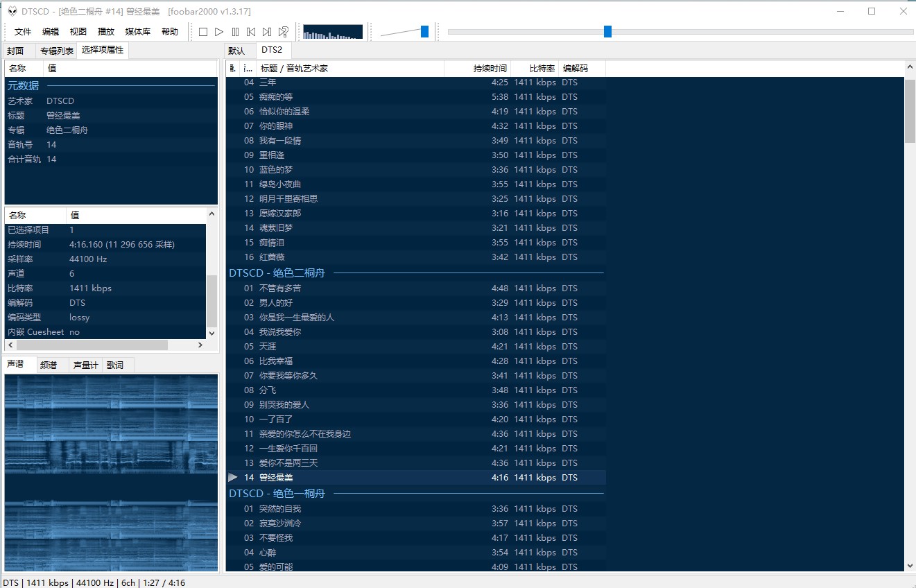Image resolution: width=916 pixels, height=588 pixels.
Task: Select the track '绿岛小夜曲'
Action: pyautogui.click(x=416, y=184)
